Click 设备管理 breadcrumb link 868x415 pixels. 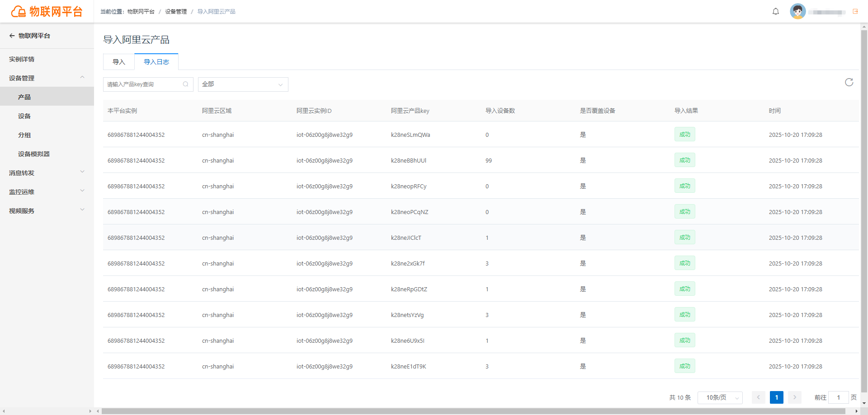(x=176, y=12)
